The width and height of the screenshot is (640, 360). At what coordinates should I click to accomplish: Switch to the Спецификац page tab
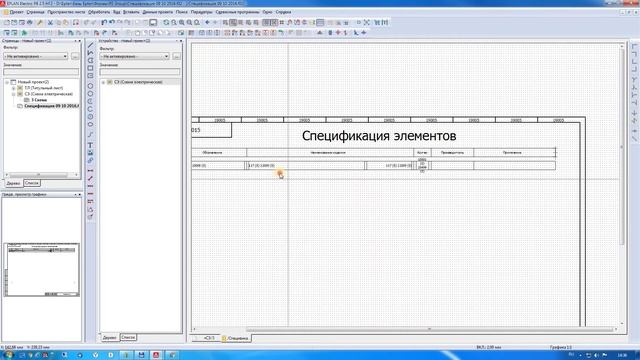236,338
